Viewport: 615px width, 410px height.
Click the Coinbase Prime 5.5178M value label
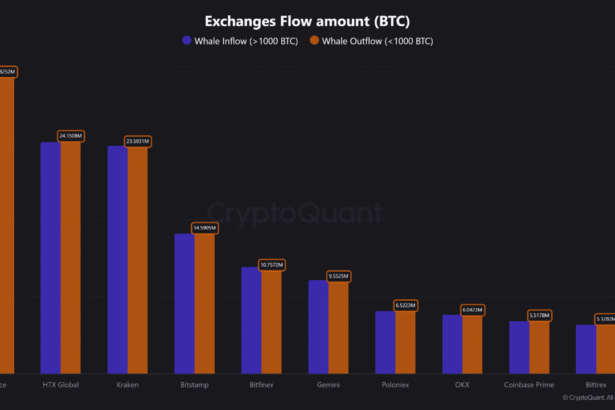coord(539,315)
